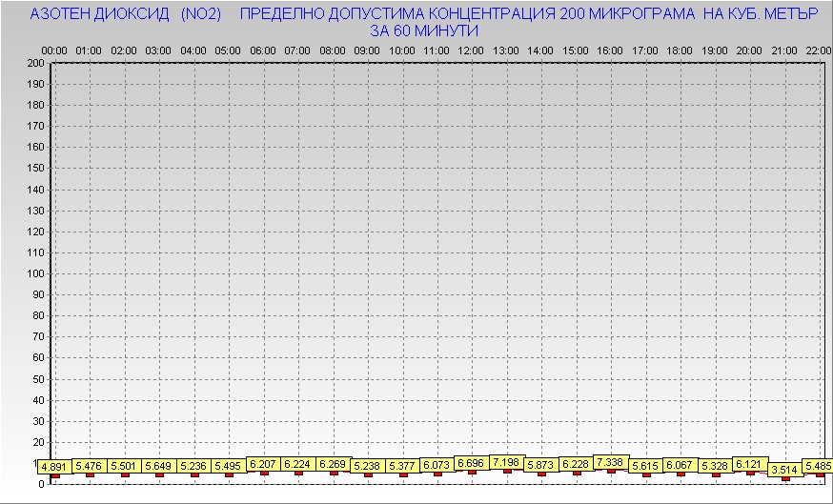Select the peak 7.198 value label
Viewport: 833px width, 504px height.
(x=506, y=462)
